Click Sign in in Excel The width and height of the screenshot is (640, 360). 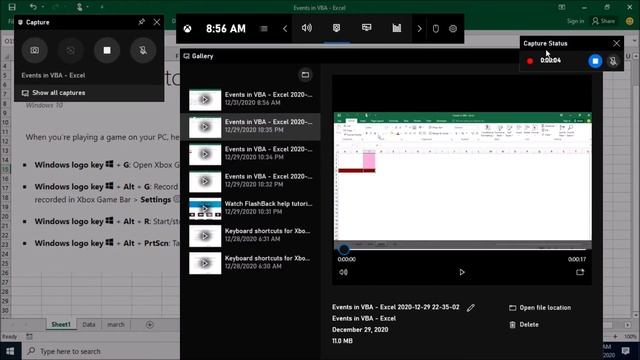575,21
